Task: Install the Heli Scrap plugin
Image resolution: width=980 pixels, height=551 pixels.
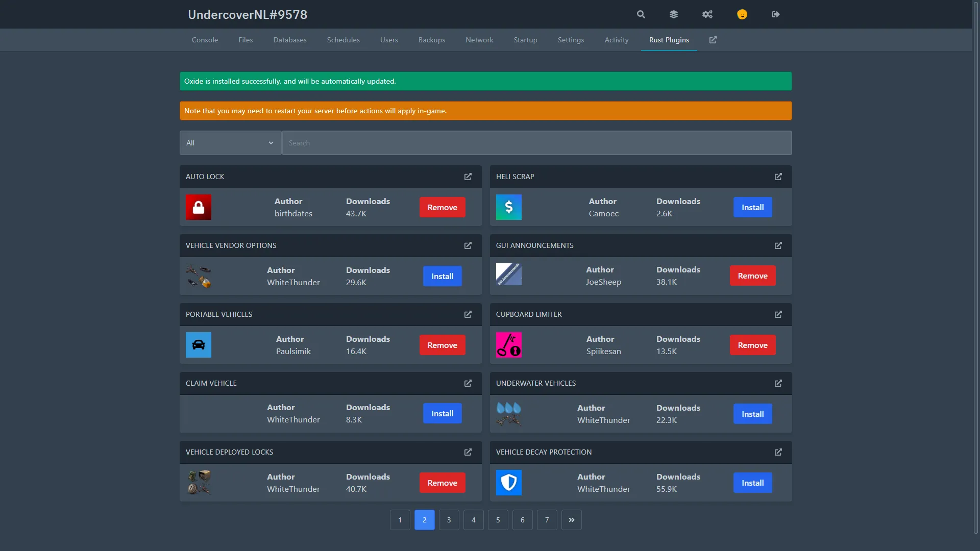Action: coord(752,207)
